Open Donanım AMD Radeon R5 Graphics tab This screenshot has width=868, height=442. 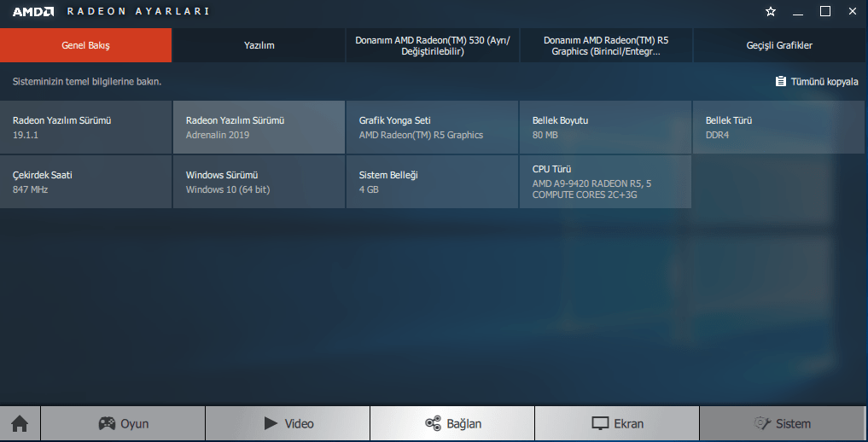point(606,45)
